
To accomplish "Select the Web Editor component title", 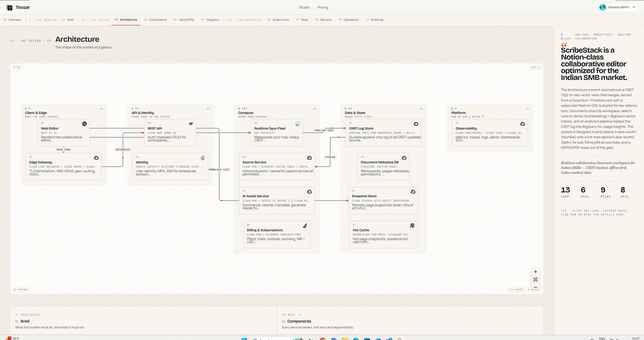I will pyautogui.click(x=50, y=128).
